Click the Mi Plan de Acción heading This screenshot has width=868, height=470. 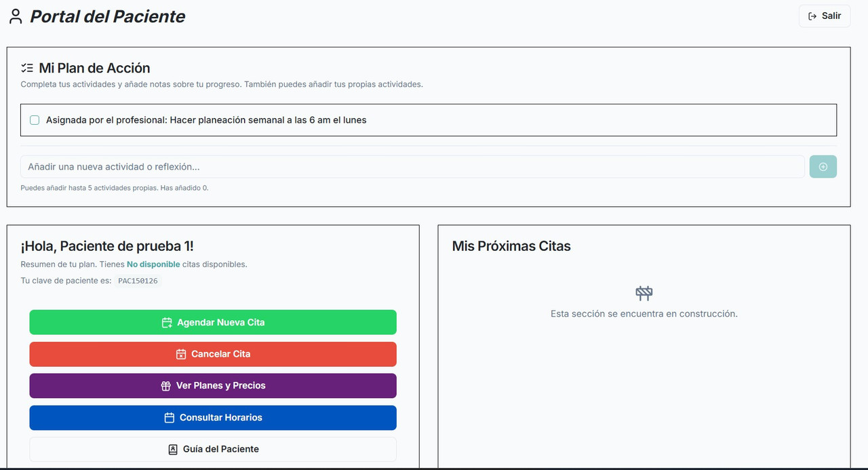click(94, 68)
